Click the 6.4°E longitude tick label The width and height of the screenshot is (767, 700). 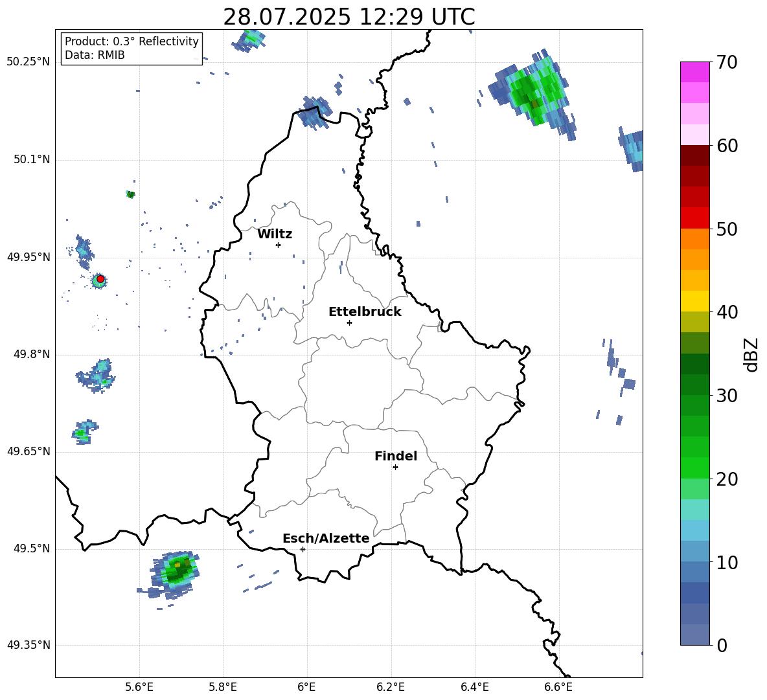(x=474, y=687)
